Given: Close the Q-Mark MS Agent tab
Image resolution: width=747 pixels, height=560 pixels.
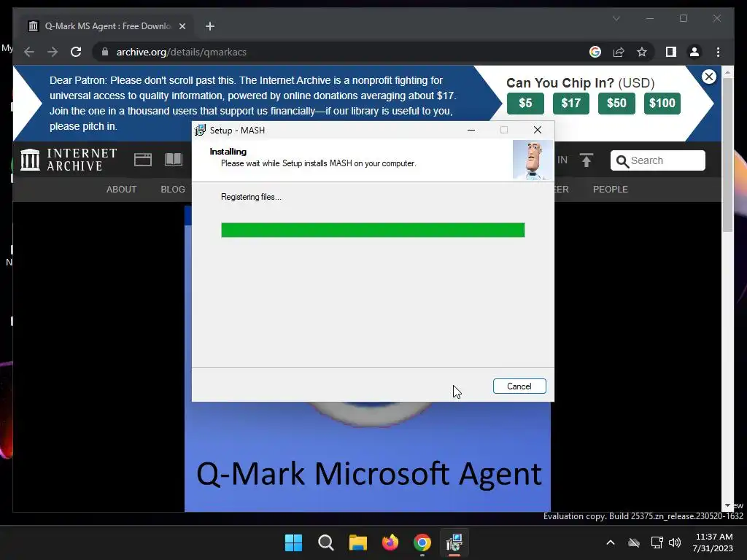Looking at the screenshot, I should (182, 26).
